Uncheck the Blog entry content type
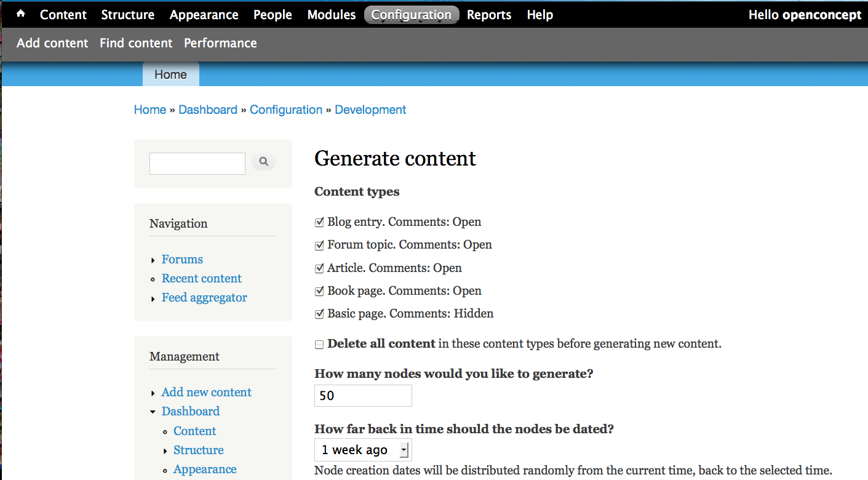Viewport: 868px width, 480px height. pyautogui.click(x=319, y=222)
